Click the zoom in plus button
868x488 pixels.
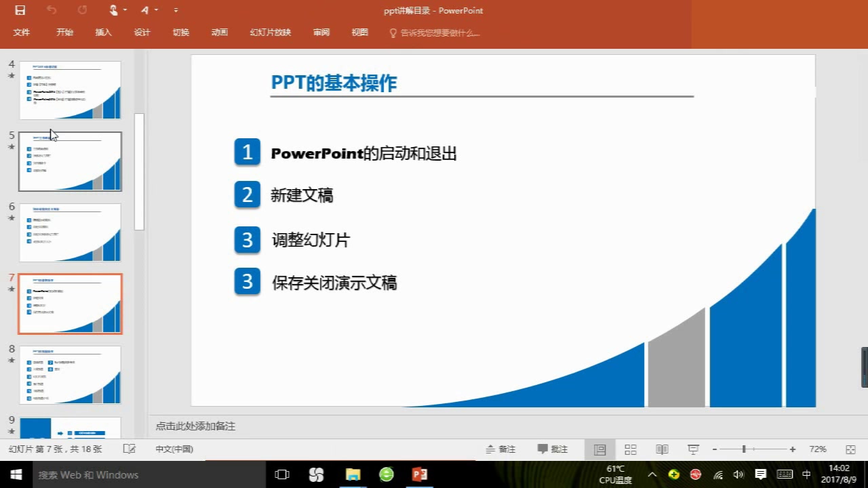point(793,449)
